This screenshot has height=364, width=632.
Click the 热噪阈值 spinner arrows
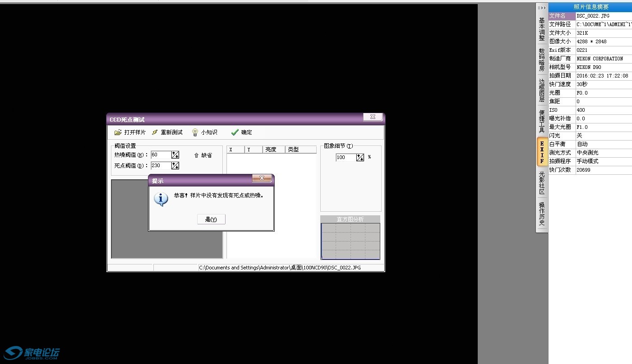click(x=175, y=155)
